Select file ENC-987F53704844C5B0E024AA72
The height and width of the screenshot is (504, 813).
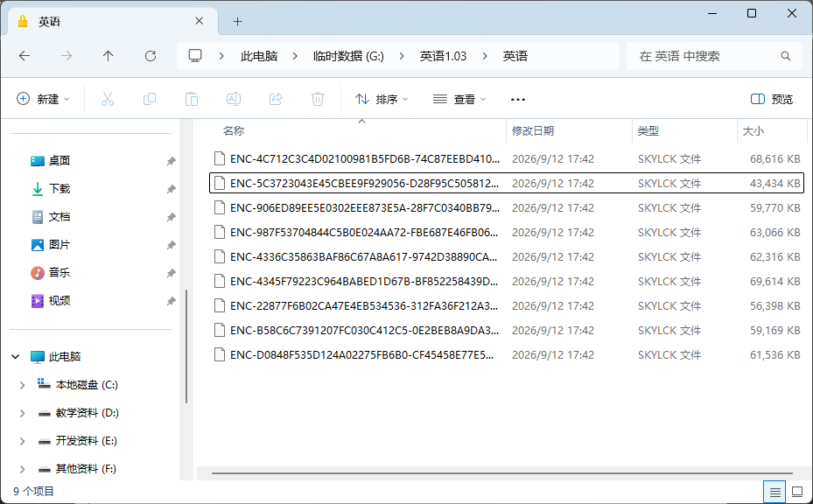click(507, 232)
